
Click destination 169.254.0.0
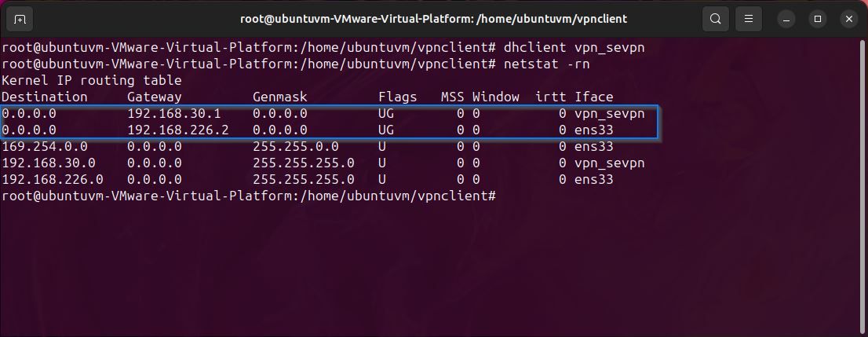point(45,146)
